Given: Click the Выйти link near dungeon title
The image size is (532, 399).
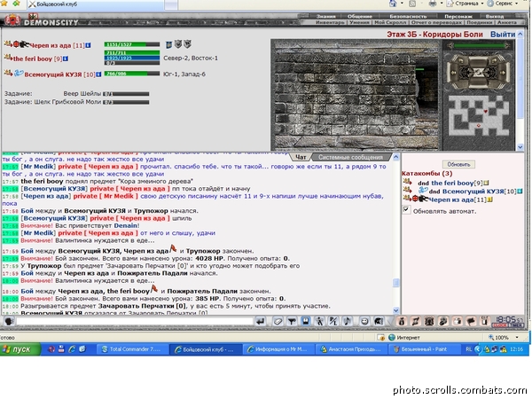Looking at the screenshot, I should click(503, 35).
